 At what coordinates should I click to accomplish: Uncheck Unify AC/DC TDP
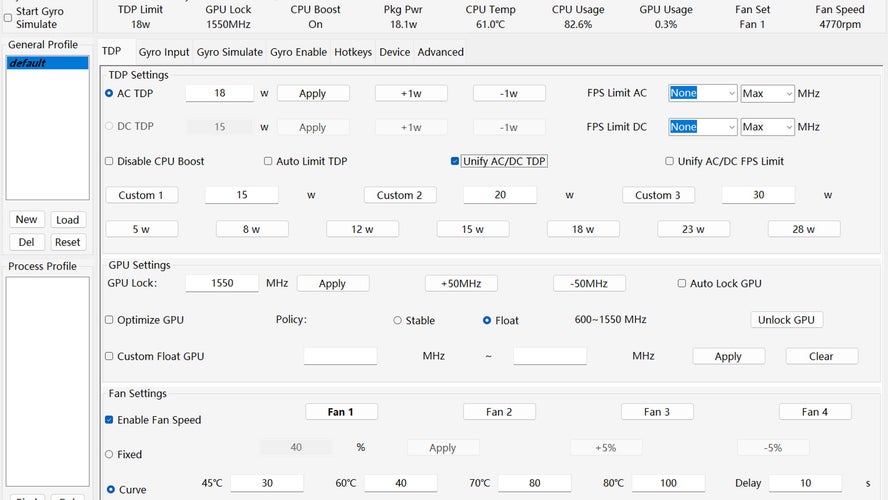click(455, 161)
